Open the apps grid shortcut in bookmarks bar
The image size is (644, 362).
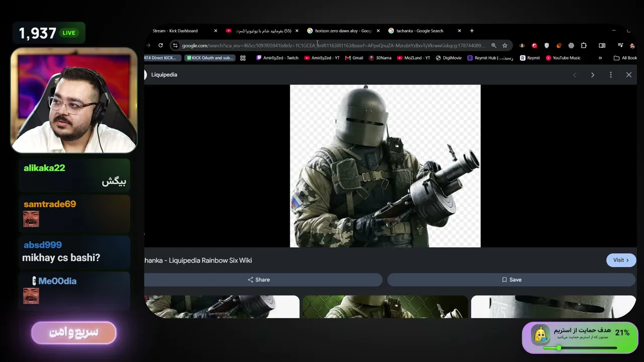(x=243, y=58)
